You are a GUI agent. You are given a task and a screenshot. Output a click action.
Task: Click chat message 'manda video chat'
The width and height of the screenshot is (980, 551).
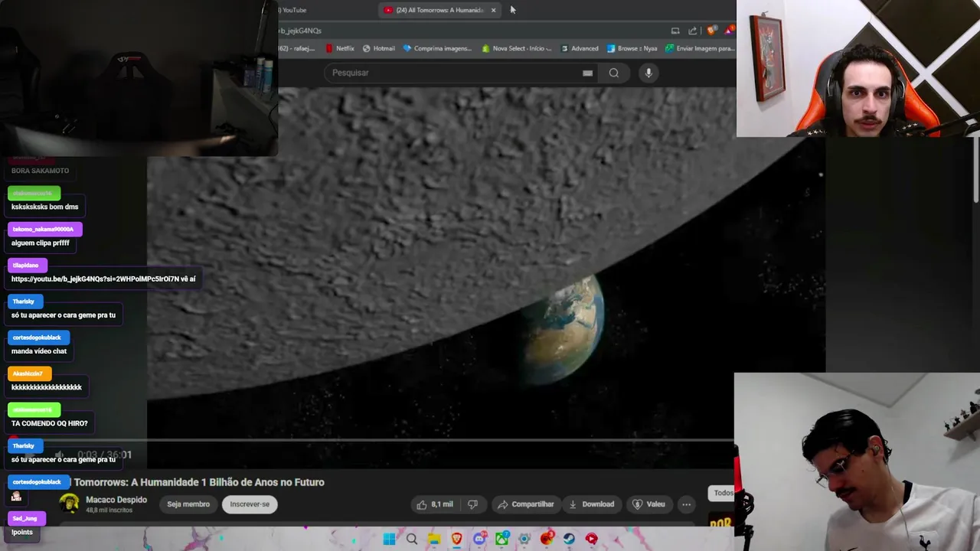click(39, 351)
